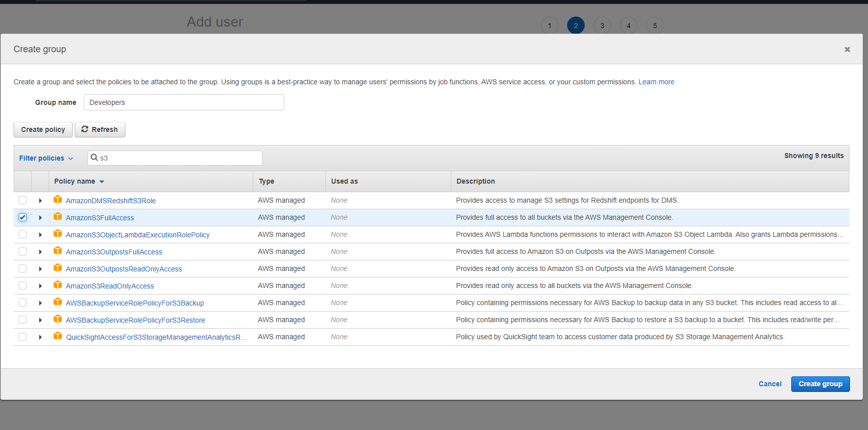This screenshot has width=868, height=430.
Task: Go to wizard step 3
Action: click(602, 26)
